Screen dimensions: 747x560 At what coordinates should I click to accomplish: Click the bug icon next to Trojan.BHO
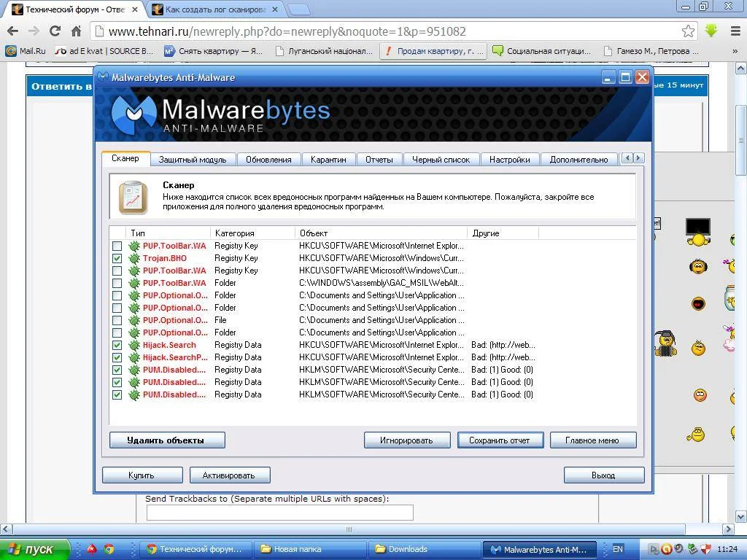click(x=134, y=259)
